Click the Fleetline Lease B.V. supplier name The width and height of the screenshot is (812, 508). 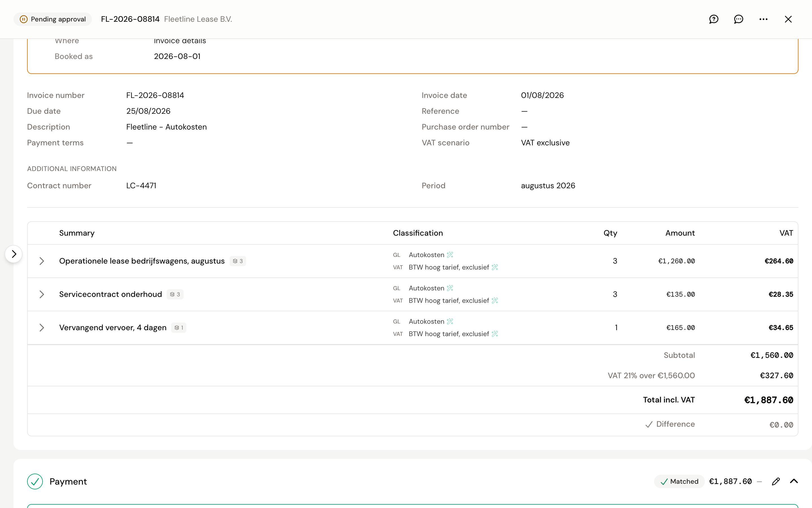pos(198,19)
